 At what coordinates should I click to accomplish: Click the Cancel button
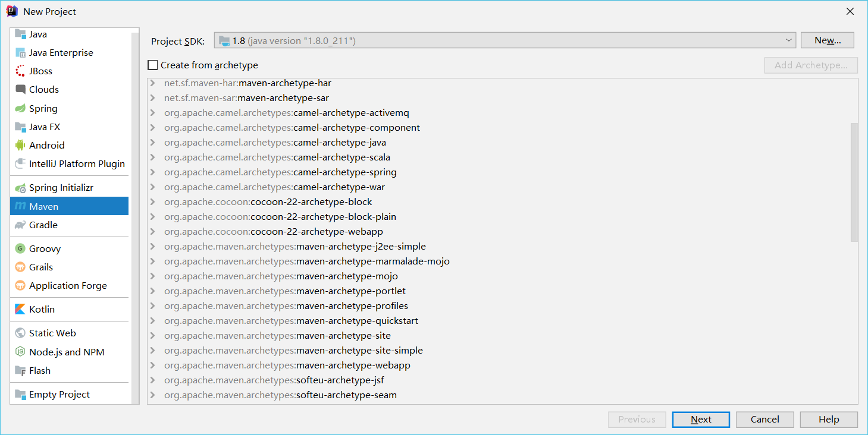[x=764, y=420]
